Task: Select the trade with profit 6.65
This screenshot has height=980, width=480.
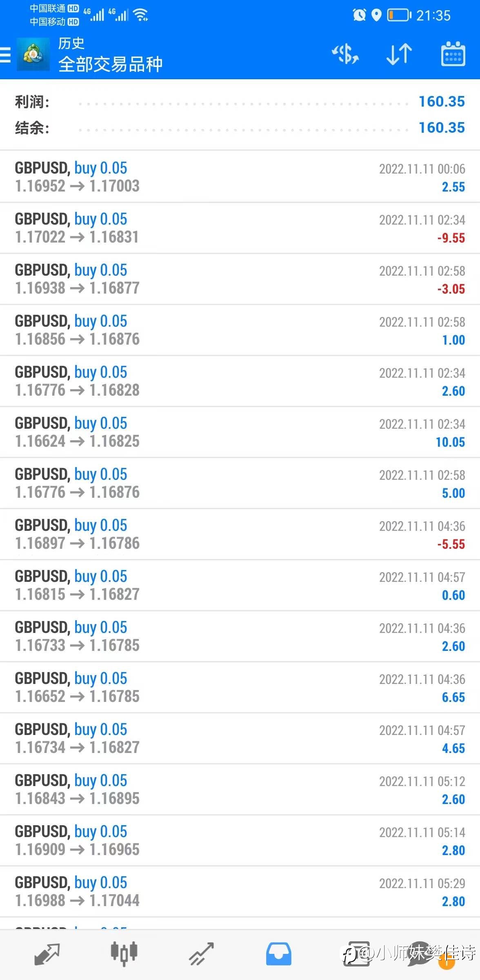Action: (x=240, y=687)
